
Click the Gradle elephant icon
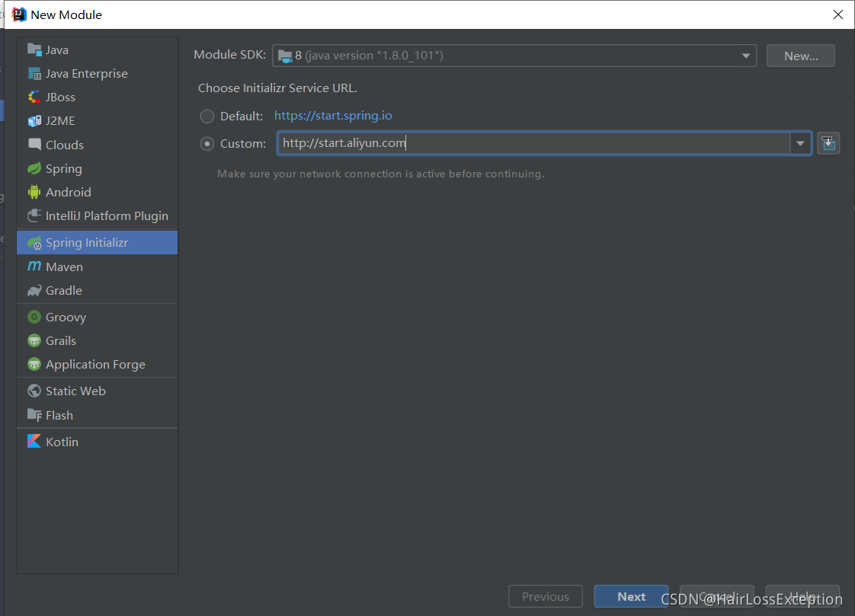34,290
